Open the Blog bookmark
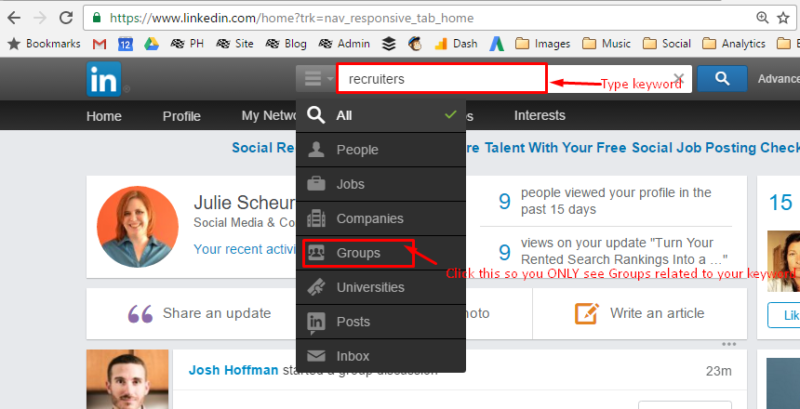The height and width of the screenshot is (409, 800). tap(286, 44)
